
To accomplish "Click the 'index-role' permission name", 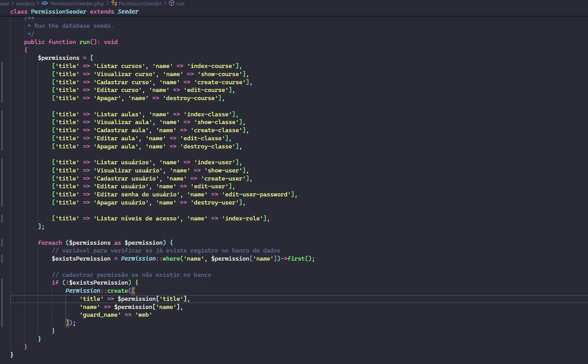I will tap(242, 218).
